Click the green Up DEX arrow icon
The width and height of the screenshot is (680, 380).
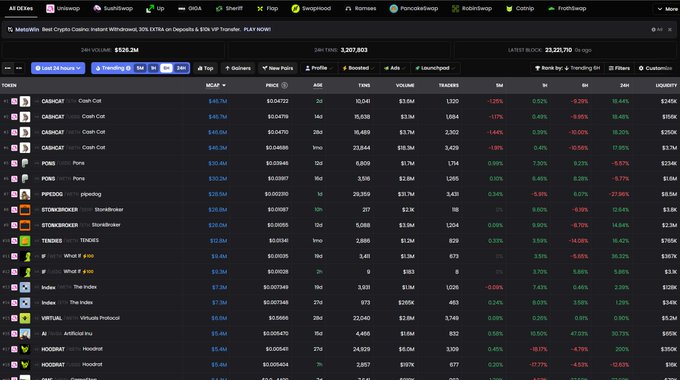(150, 9)
